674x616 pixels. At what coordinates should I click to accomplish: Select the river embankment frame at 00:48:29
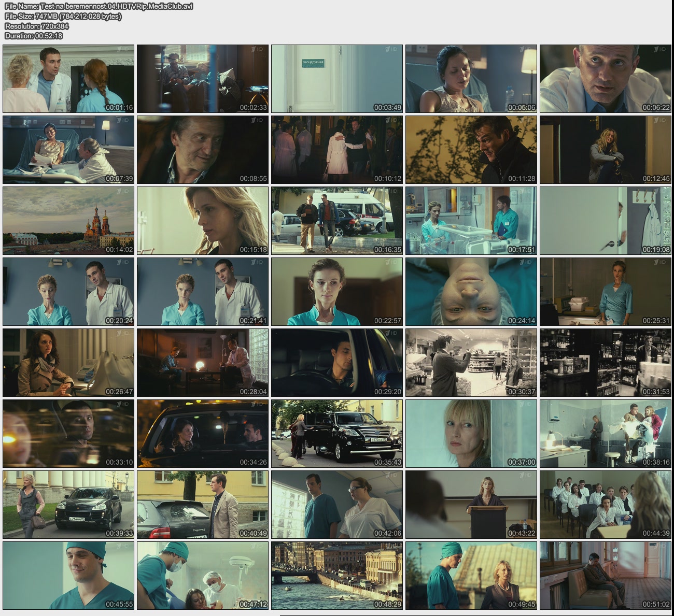coord(337,576)
